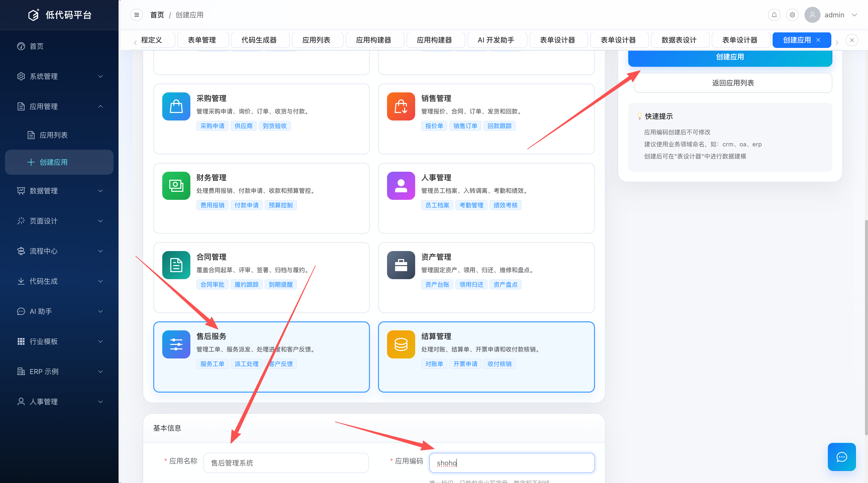Click the 销售管理 orange bag icon

401,106
